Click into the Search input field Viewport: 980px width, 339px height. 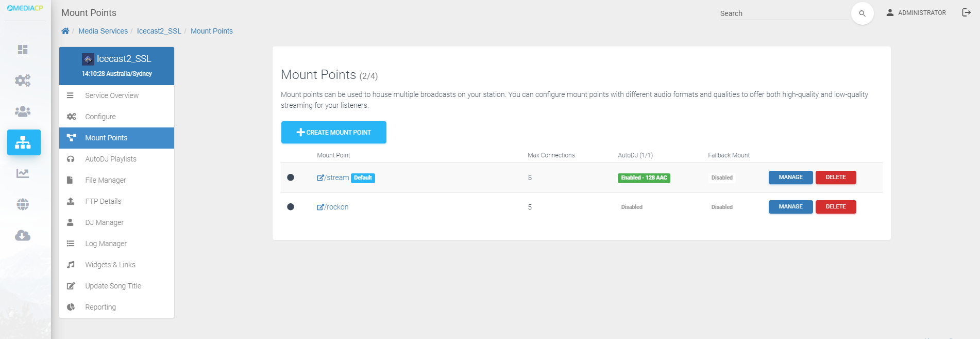coord(783,13)
